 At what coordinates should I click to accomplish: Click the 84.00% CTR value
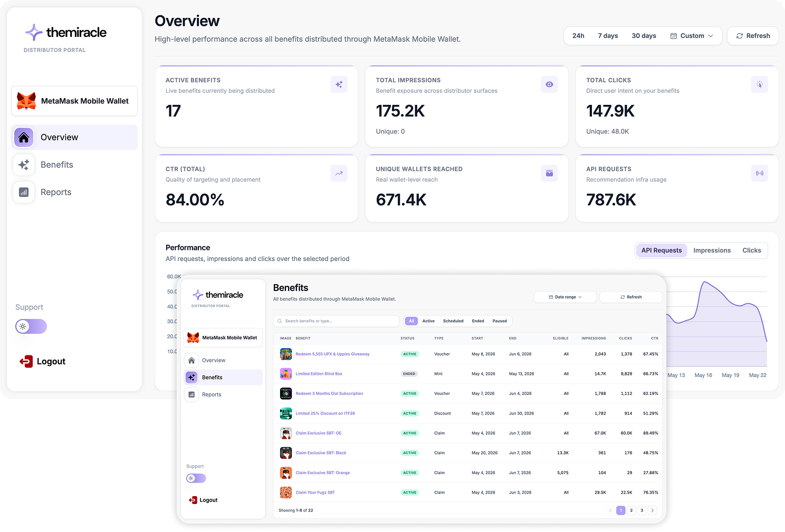[x=195, y=200]
